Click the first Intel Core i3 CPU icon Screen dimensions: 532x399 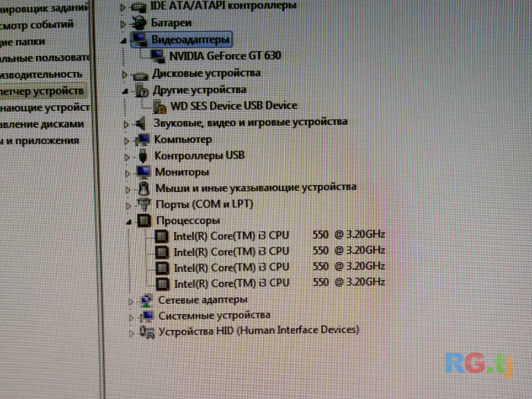coord(162,236)
